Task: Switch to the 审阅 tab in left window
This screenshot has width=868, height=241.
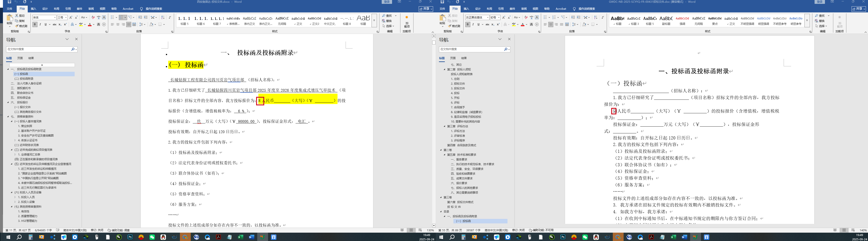Action: click(x=91, y=9)
